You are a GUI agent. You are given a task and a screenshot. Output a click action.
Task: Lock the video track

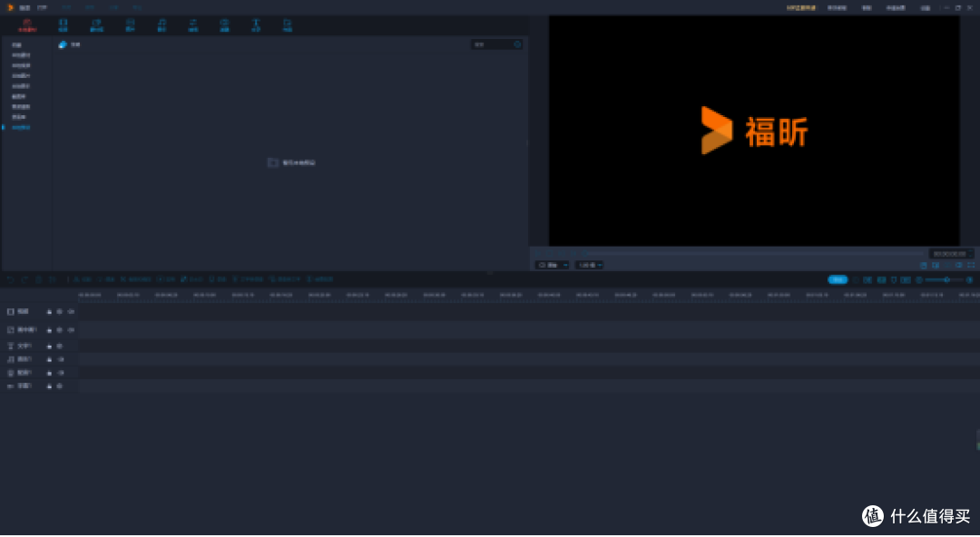point(49,311)
